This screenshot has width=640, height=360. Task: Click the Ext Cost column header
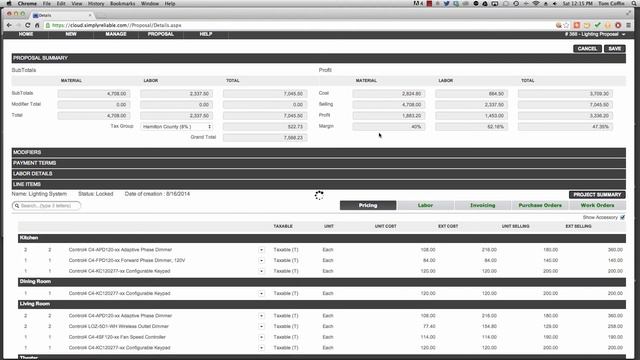pyautogui.click(x=448, y=226)
